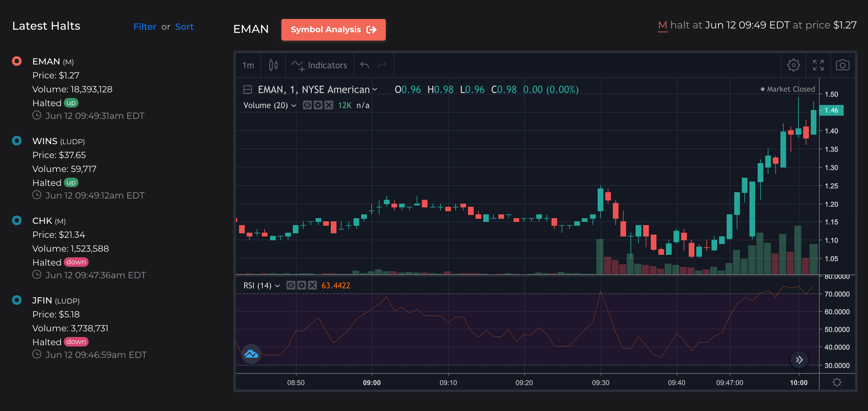Open the JFIN (LUDP) halt entry
This screenshot has height=411, width=868.
pos(56,300)
